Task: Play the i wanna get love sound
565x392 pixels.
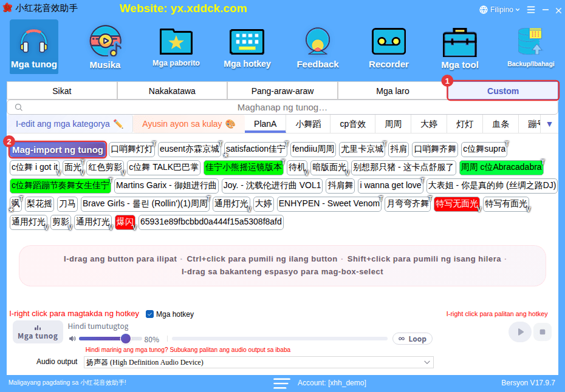Action: click(x=390, y=186)
